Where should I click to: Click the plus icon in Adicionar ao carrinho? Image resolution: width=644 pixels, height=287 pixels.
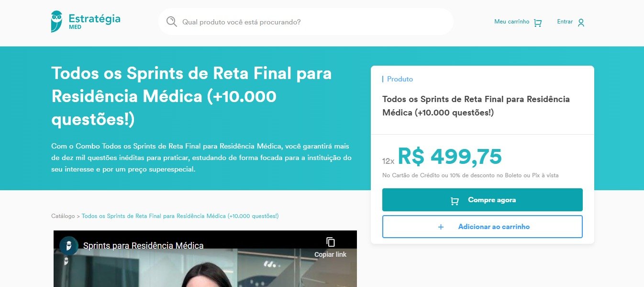pyautogui.click(x=441, y=227)
